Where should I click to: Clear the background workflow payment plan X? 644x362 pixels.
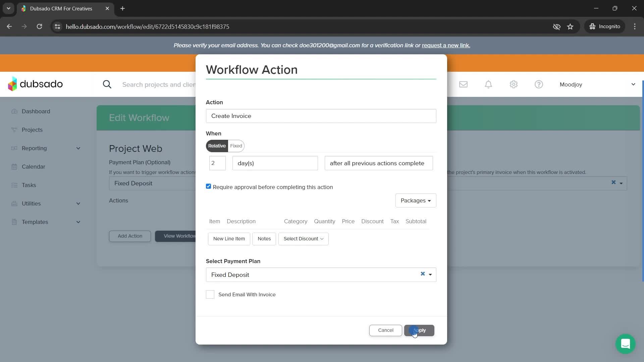point(613,182)
